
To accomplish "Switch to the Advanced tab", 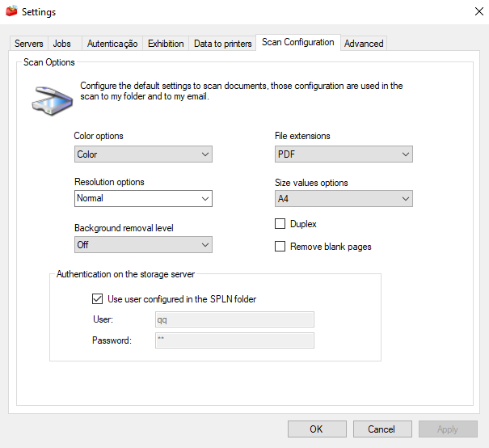I will [364, 44].
